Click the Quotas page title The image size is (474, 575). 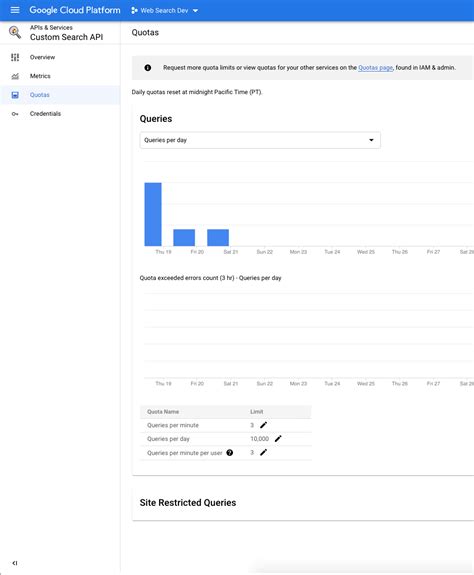point(145,33)
